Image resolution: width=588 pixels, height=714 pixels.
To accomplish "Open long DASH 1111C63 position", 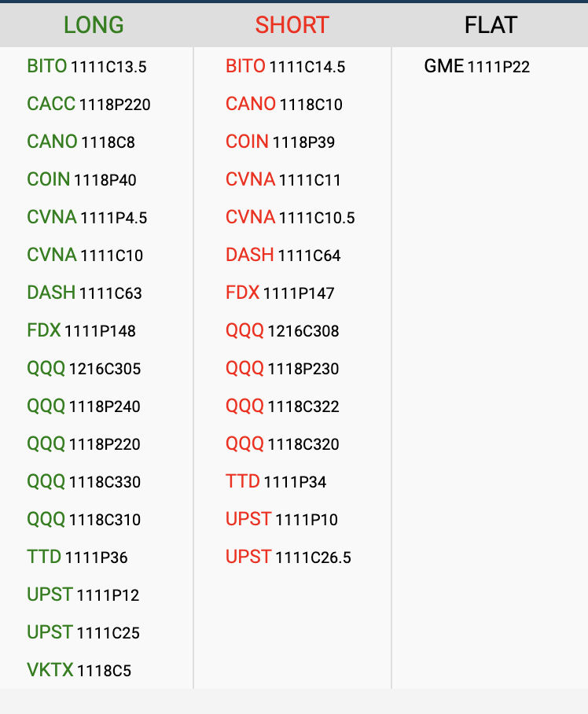I will (x=84, y=293).
